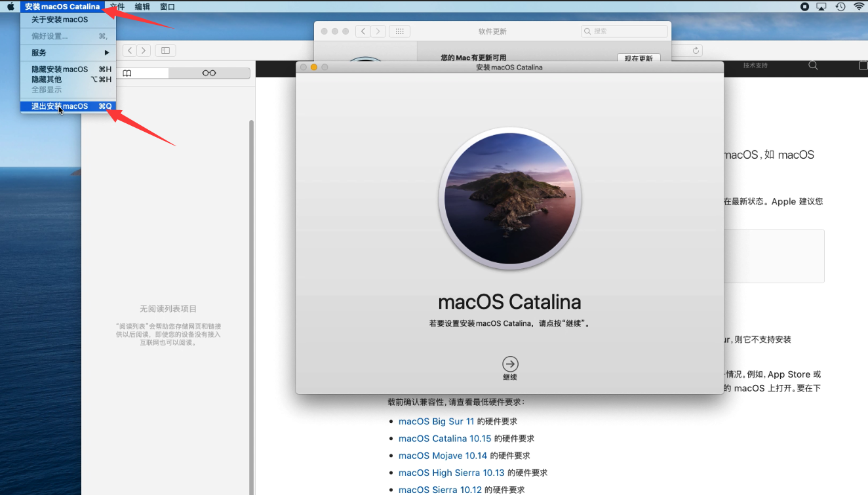Image resolution: width=868 pixels, height=495 pixels.
Task: Click Safari forward navigation button
Action: click(144, 50)
